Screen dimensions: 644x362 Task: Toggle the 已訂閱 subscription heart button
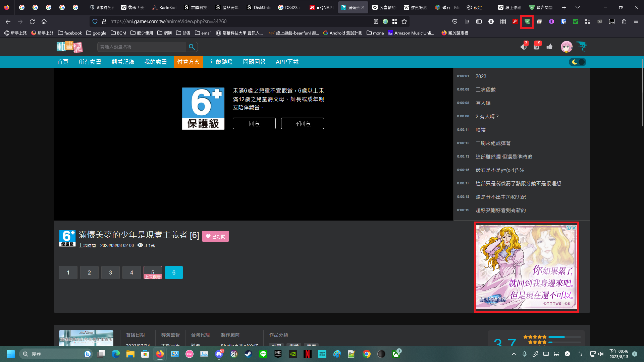(x=215, y=236)
